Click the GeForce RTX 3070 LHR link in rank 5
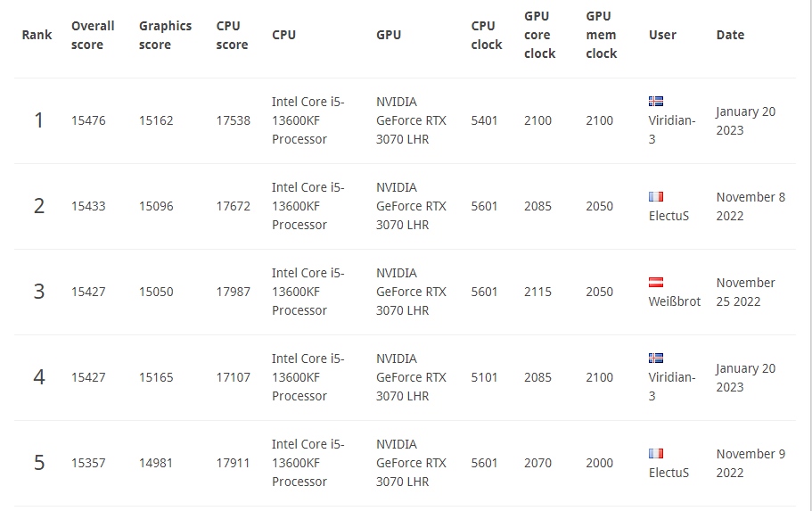The width and height of the screenshot is (812, 511). pos(411,463)
